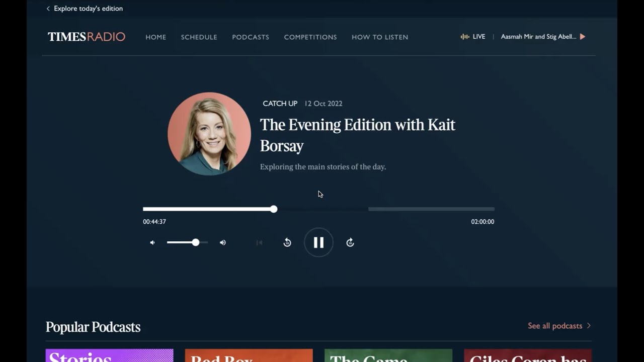
Task: Click chevron next to See all podcasts
Action: 589,326
